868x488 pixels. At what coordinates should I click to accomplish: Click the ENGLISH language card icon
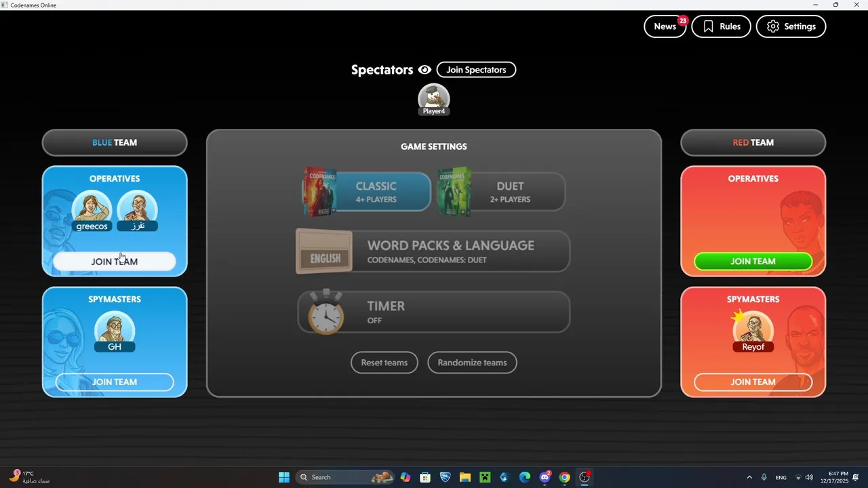point(324,251)
